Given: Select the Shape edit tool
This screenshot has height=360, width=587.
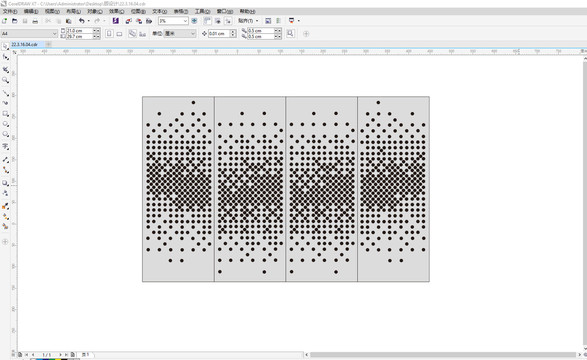Looking at the screenshot, I should [x=5, y=57].
